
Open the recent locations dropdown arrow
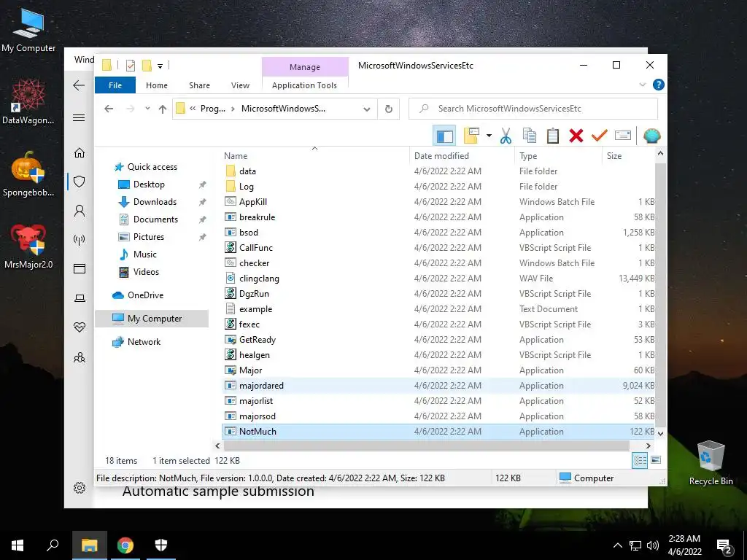(x=147, y=109)
